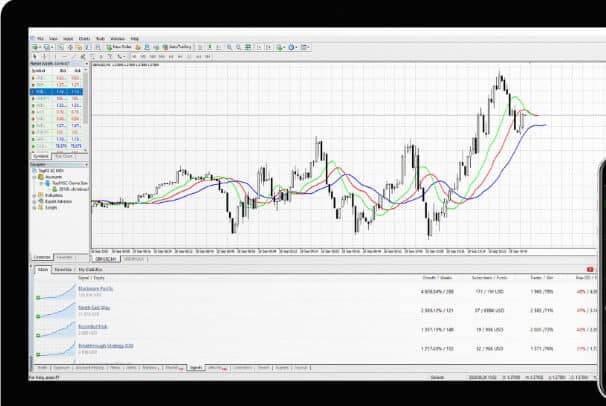The height and width of the screenshot is (406, 606).
Task: Open the Signals Favorites sub-tab
Action: pyautogui.click(x=63, y=270)
